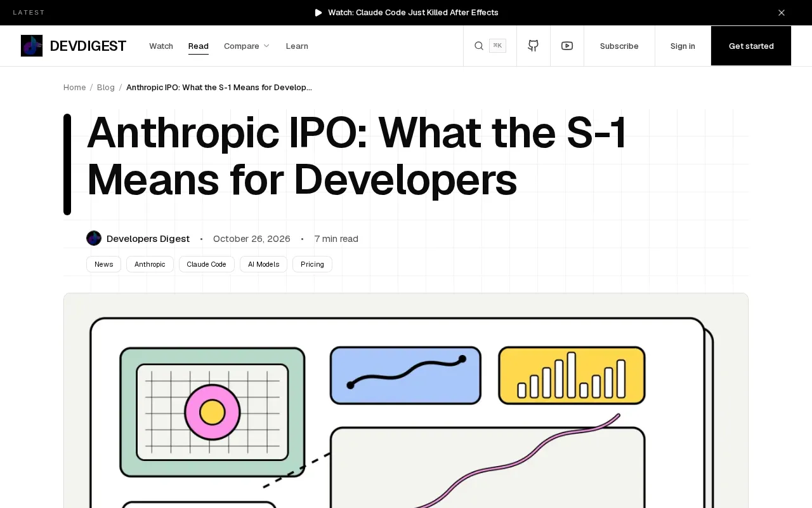Select the Anthropic tag
Image resolution: width=812 pixels, height=508 pixels.
150,264
